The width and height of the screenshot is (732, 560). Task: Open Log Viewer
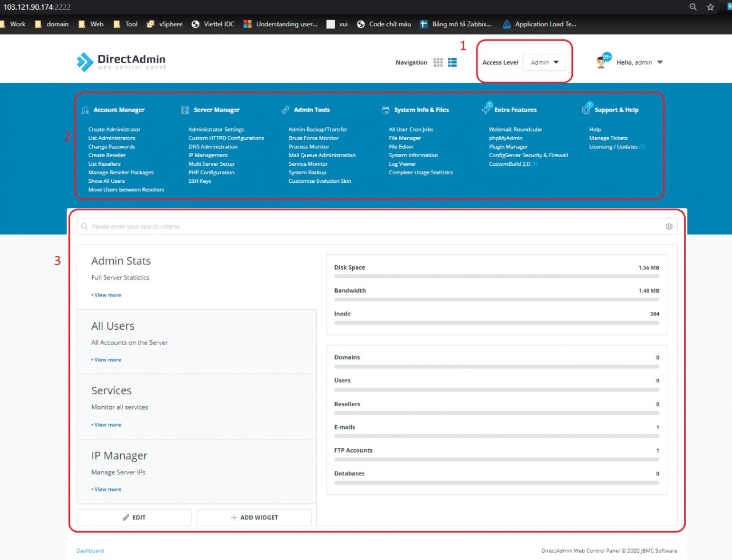click(403, 164)
